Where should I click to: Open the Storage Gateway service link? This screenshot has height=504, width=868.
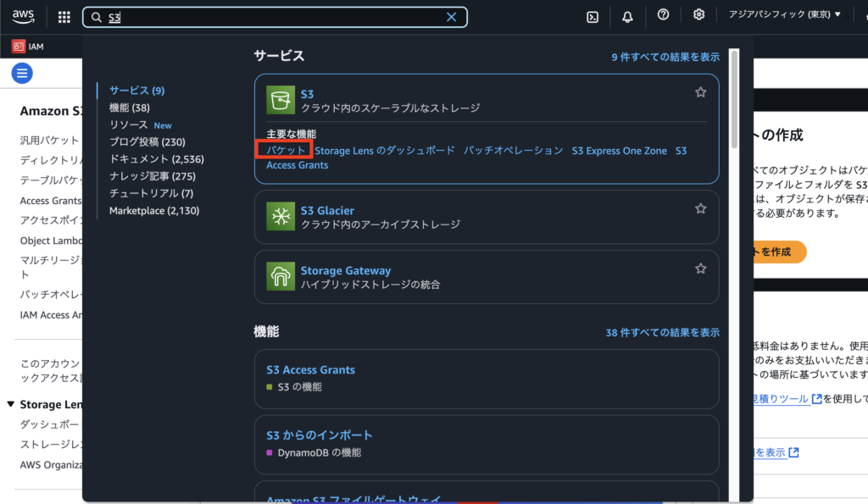click(x=346, y=270)
